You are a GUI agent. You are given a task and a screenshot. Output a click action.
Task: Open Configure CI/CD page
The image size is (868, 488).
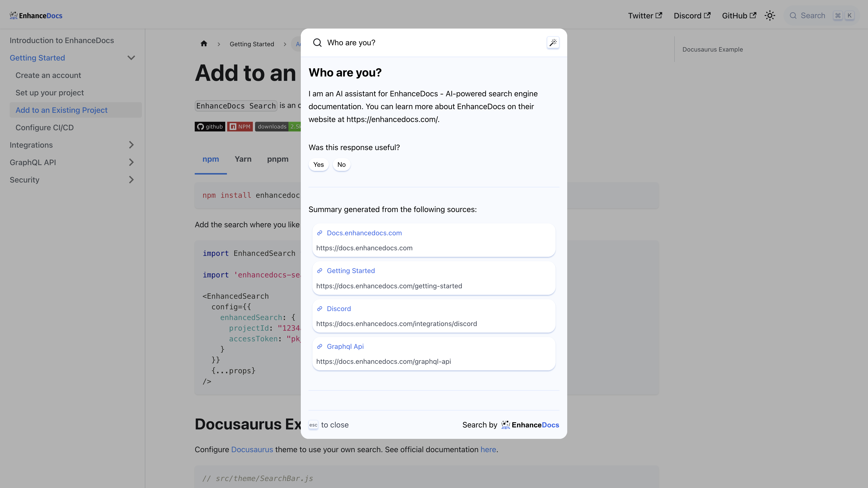(45, 128)
